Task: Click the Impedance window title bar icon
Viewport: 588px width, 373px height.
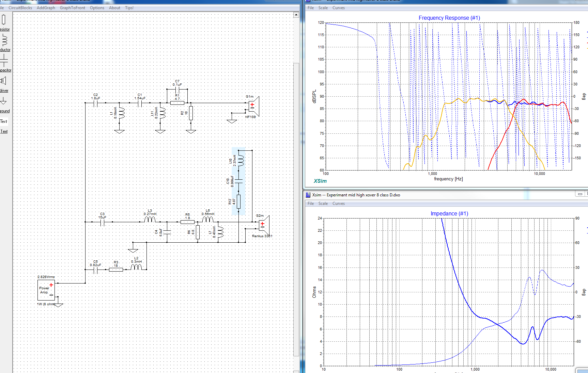Action: 308,195
